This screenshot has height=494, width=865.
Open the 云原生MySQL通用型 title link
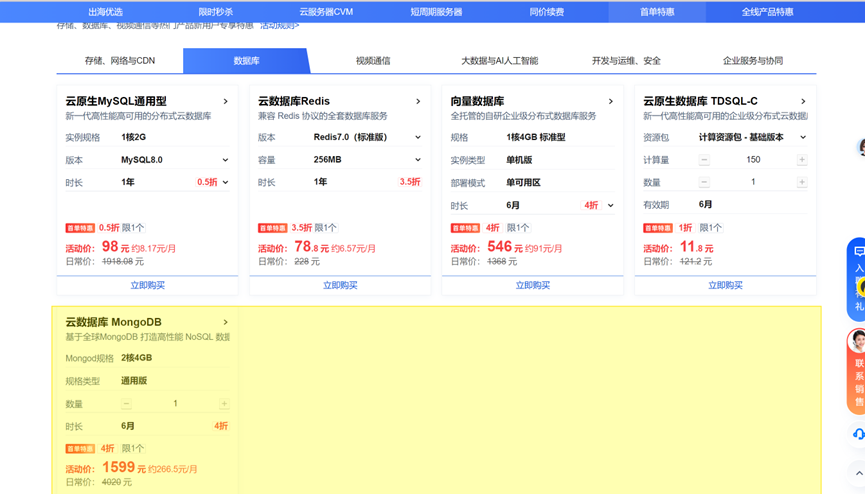[116, 101]
